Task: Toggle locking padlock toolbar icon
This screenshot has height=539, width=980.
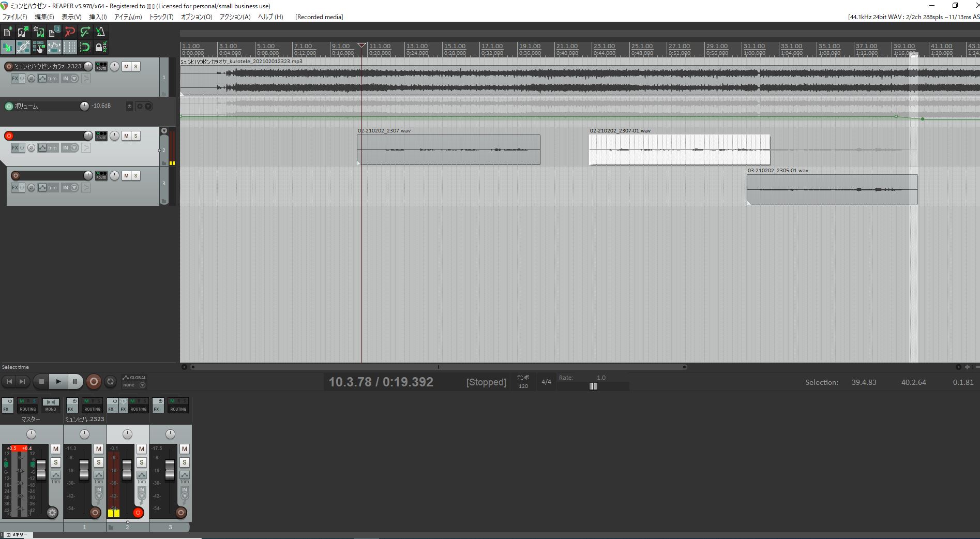Action: (x=101, y=48)
